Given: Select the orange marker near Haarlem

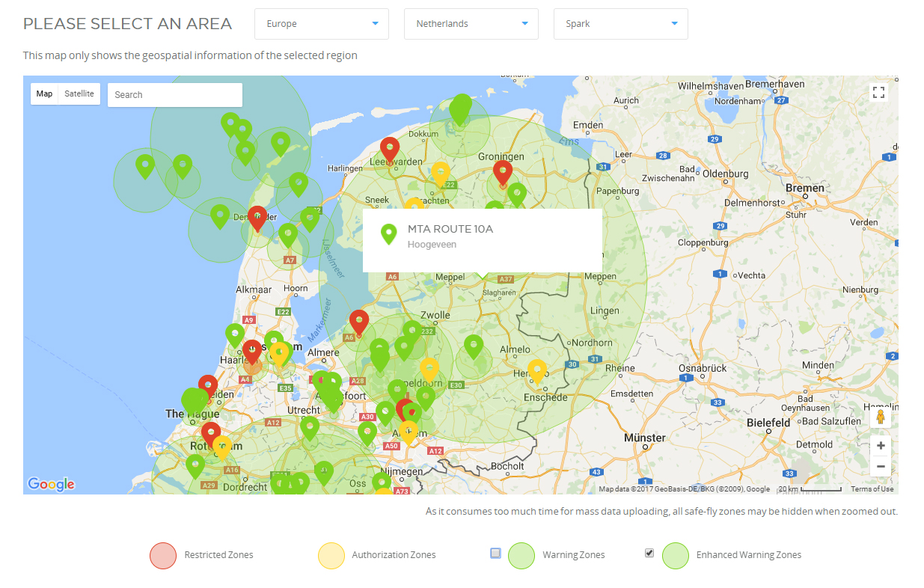Looking at the screenshot, I should point(252,350).
